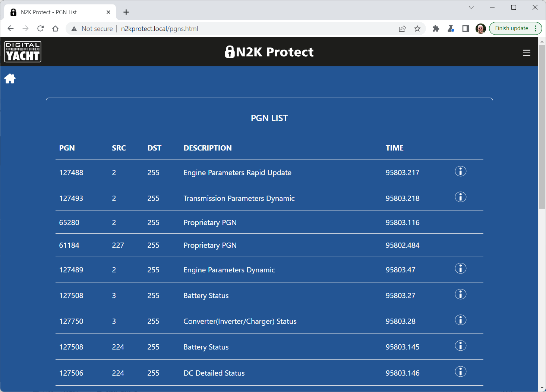Select PGN 127493 cell
Viewport: 546px width, 392px height.
[71, 198]
